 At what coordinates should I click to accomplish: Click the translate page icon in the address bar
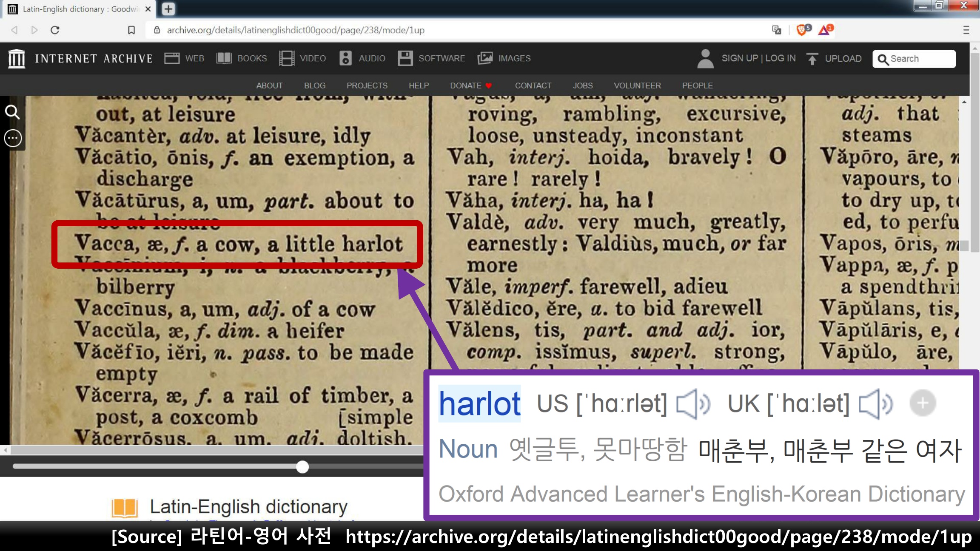tap(776, 30)
